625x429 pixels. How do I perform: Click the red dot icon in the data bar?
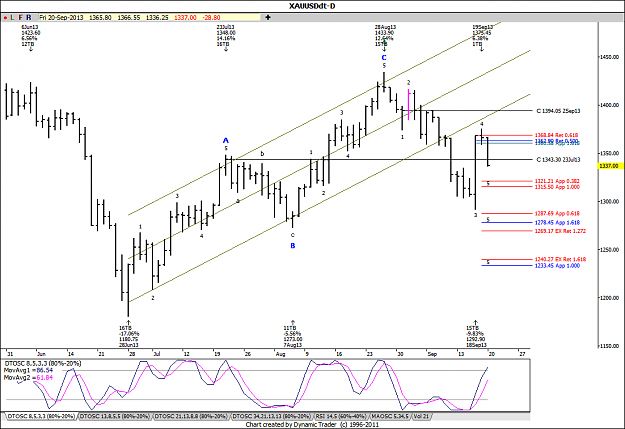point(5,18)
